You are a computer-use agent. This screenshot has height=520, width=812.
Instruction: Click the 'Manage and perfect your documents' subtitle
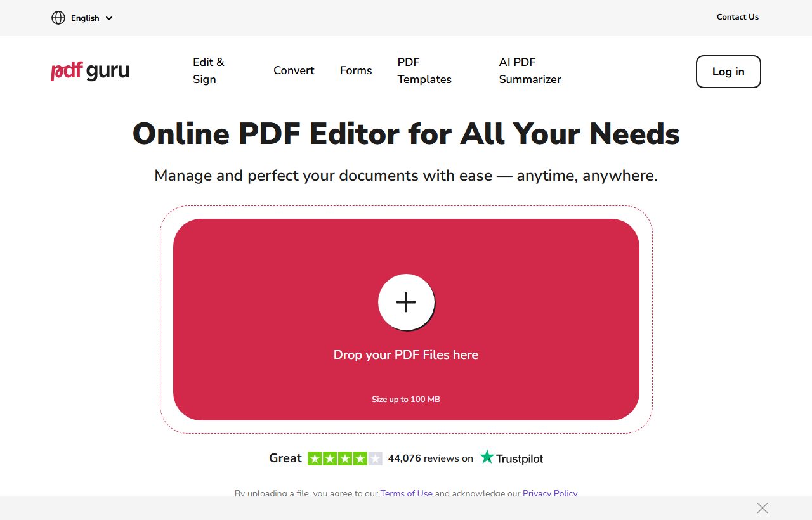(x=406, y=176)
